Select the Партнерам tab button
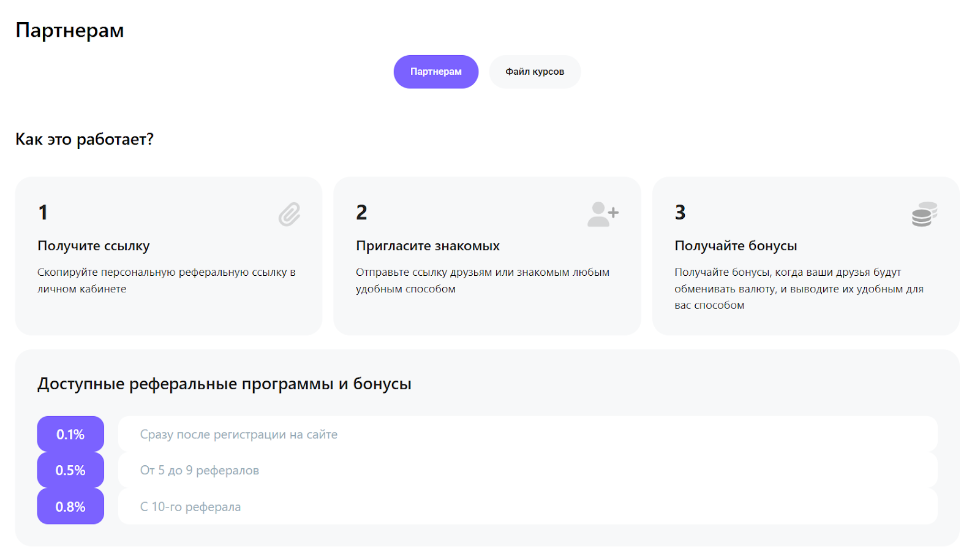The width and height of the screenshot is (980, 551). (435, 72)
